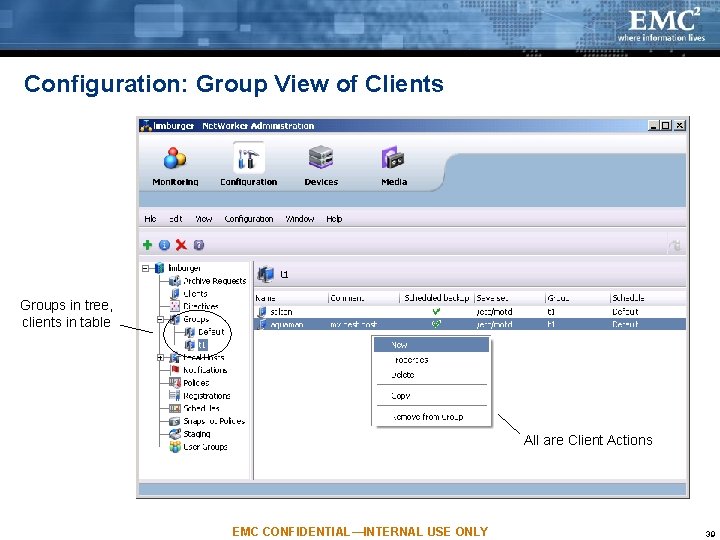
Task: Select the first client row name
Action: click(x=281, y=312)
